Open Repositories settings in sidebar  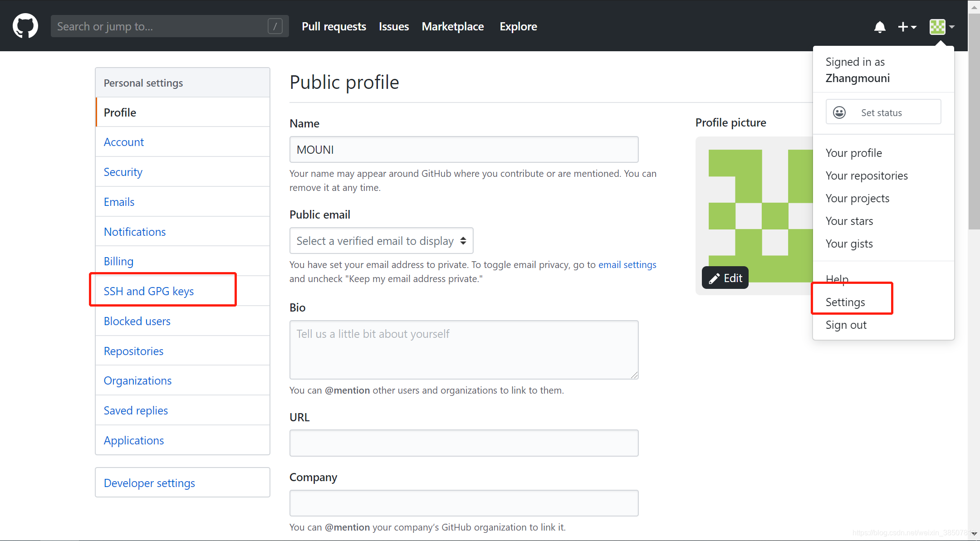[183, 351]
